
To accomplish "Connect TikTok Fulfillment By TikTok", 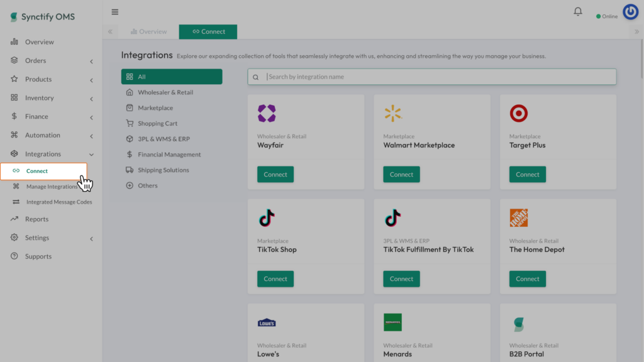I will pos(401,278).
